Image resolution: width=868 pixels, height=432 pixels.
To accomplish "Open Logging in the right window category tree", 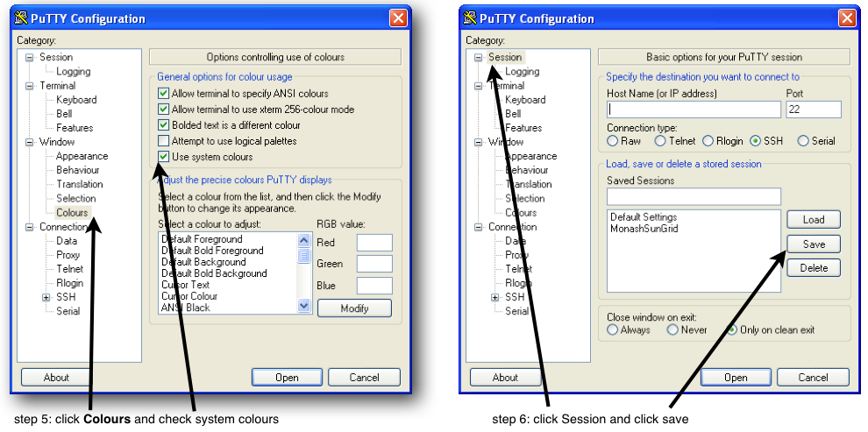I will [x=522, y=72].
